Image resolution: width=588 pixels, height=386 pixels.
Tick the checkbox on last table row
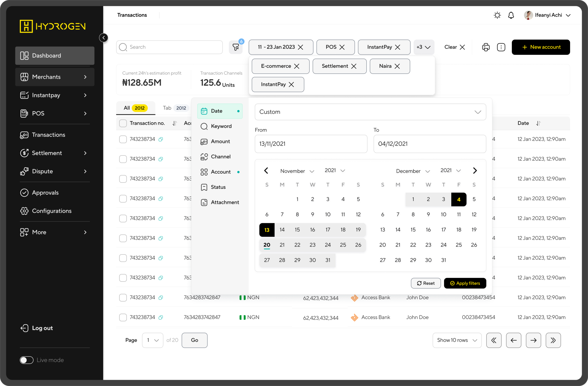[x=123, y=317]
